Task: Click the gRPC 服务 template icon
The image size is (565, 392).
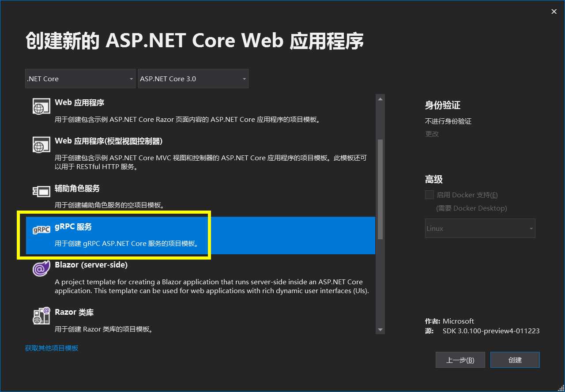Action: click(41, 230)
